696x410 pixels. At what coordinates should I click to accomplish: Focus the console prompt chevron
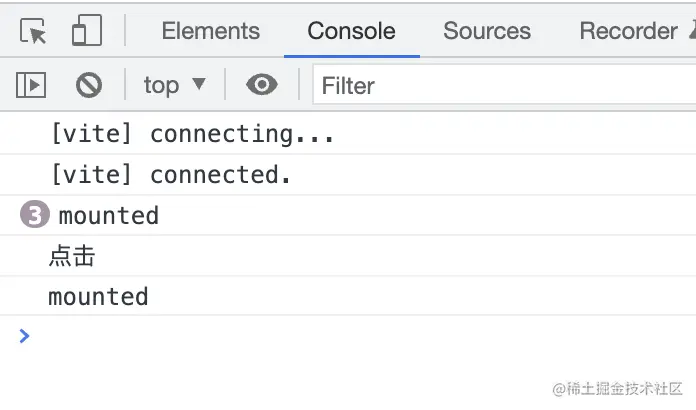coord(24,336)
